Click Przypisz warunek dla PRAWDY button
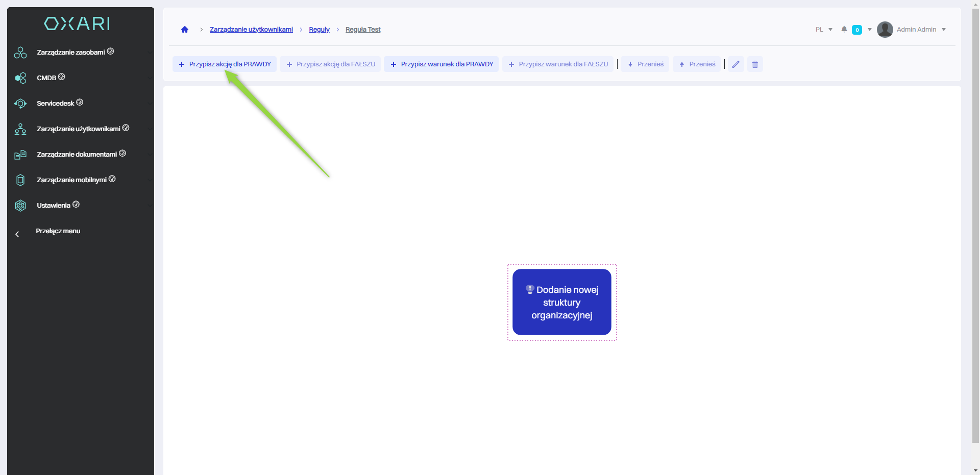The image size is (980, 475). click(442, 64)
